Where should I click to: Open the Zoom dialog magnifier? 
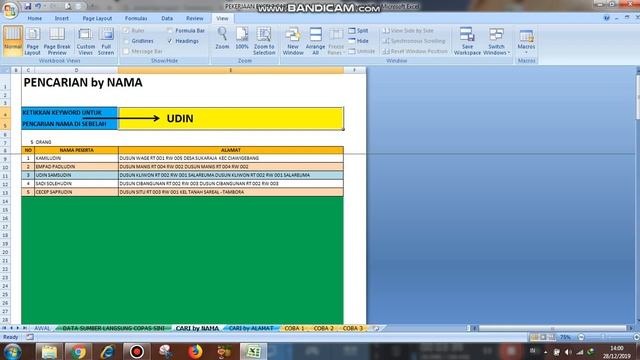[222, 39]
